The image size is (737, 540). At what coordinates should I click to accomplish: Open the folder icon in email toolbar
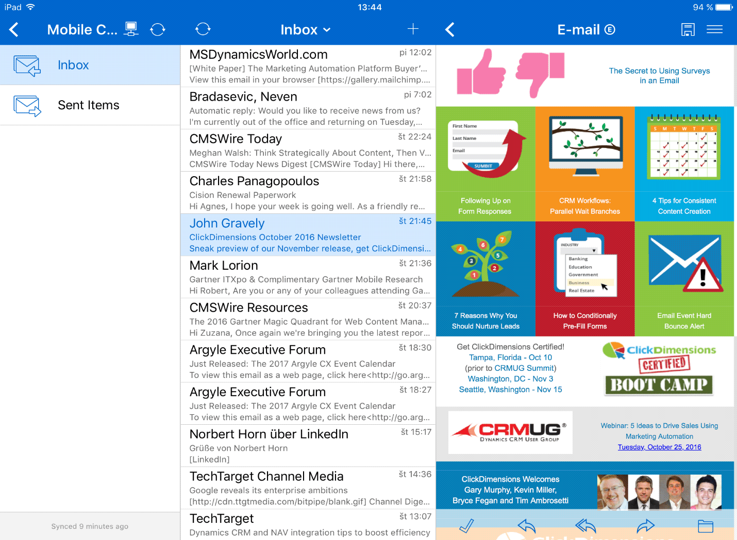(705, 525)
